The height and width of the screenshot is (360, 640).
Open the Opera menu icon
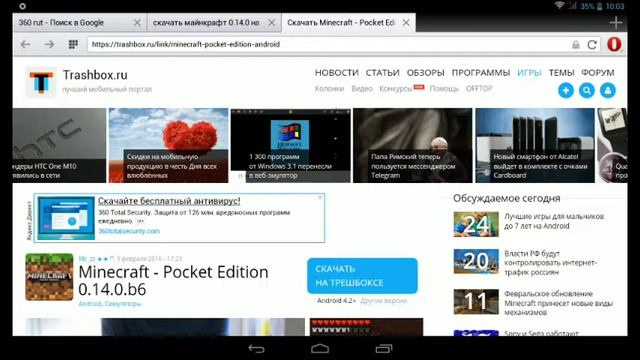(x=614, y=44)
